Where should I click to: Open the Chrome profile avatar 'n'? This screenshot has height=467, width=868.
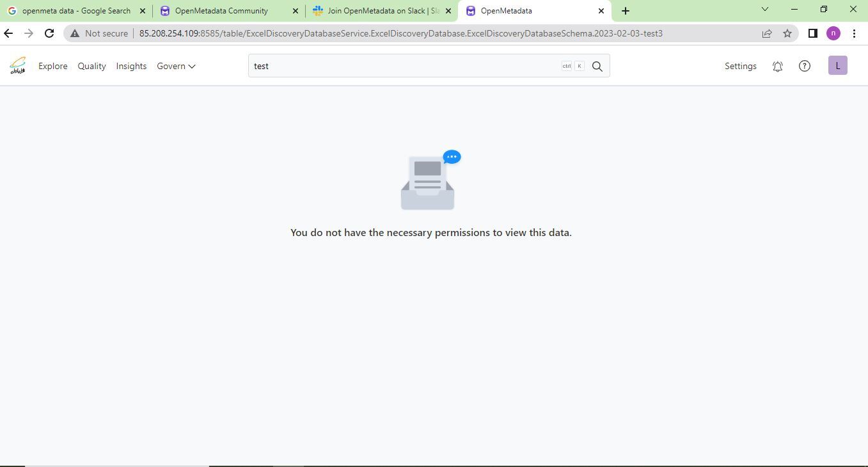(x=833, y=33)
